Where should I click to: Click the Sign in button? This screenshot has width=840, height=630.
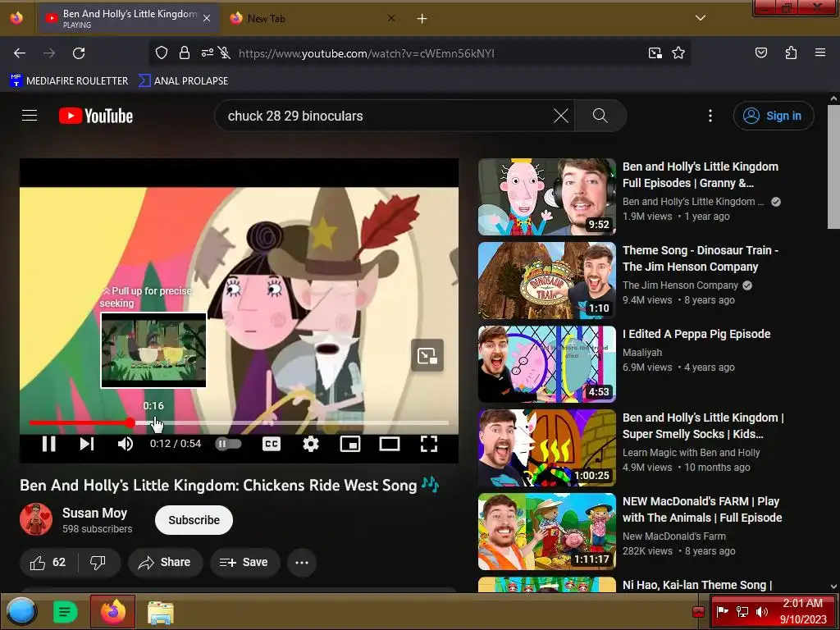click(773, 116)
